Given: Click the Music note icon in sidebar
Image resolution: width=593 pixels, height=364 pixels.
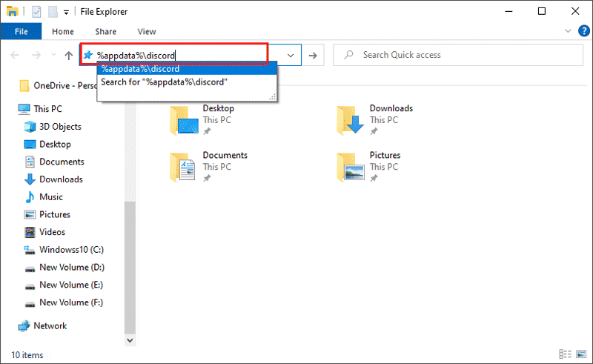Looking at the screenshot, I should point(30,197).
